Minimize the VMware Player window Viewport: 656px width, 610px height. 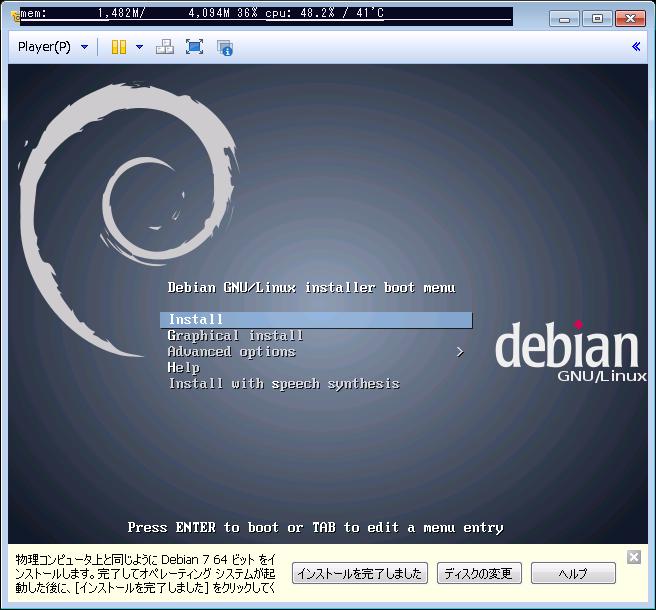pyautogui.click(x=564, y=18)
